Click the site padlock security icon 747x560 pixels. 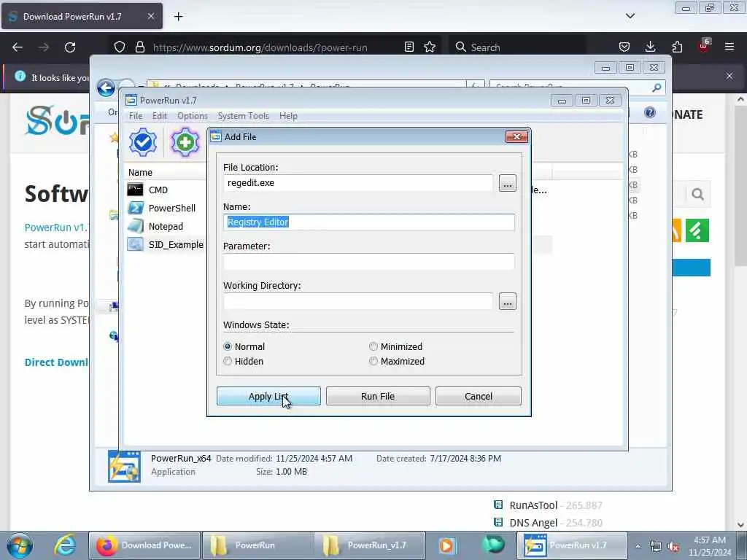tap(139, 47)
